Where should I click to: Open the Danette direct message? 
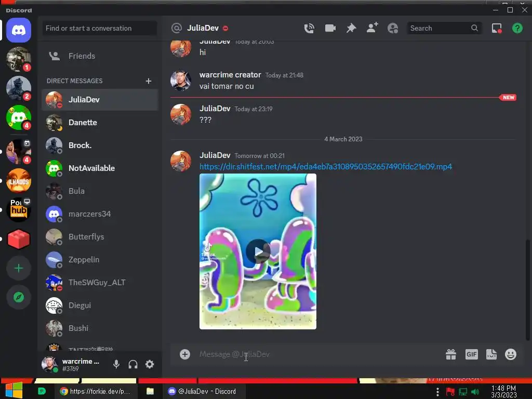[100, 123]
